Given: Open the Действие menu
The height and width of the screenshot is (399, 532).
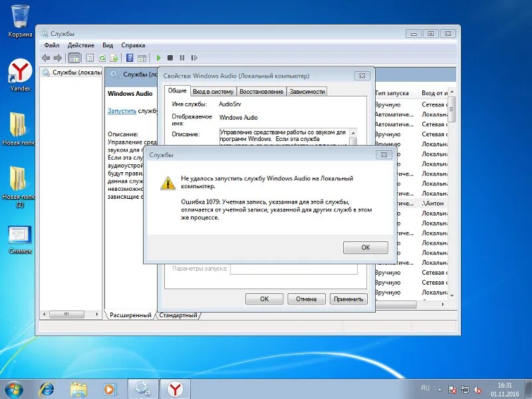Looking at the screenshot, I should pos(80,45).
